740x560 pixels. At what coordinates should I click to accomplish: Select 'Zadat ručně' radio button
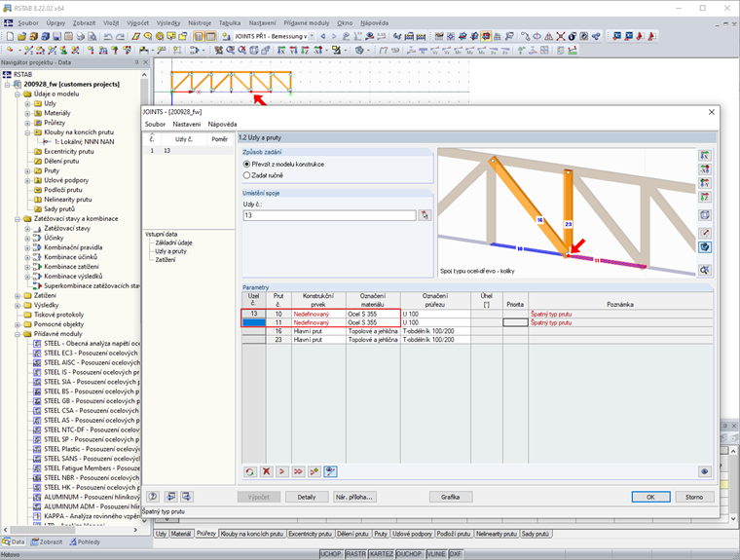click(246, 175)
